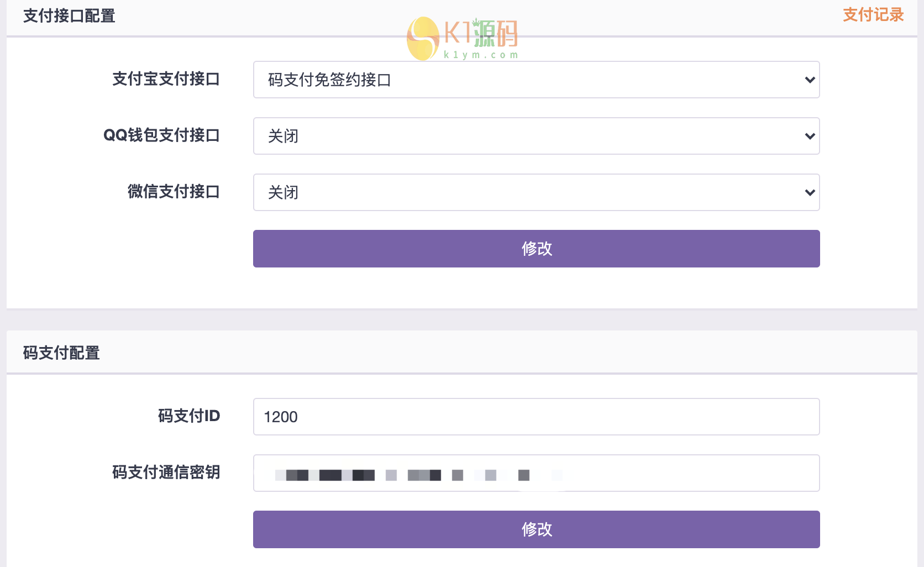
Task: Click the QQ钱包支付接口 label
Action: [x=161, y=135]
